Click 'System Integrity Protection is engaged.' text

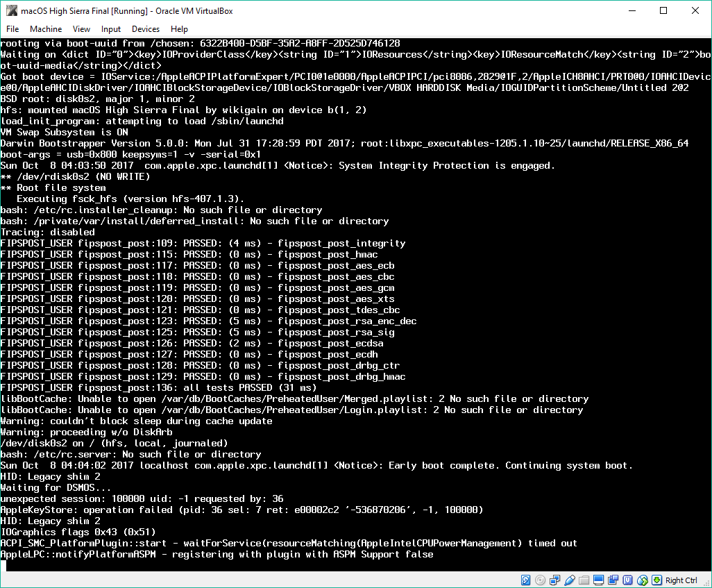(x=447, y=165)
